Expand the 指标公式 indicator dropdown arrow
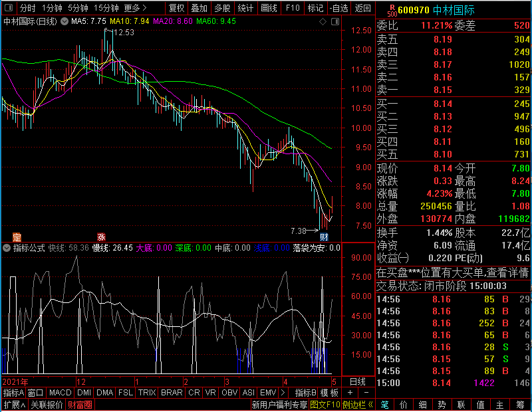The width and height of the screenshot is (532, 412). 7,248
